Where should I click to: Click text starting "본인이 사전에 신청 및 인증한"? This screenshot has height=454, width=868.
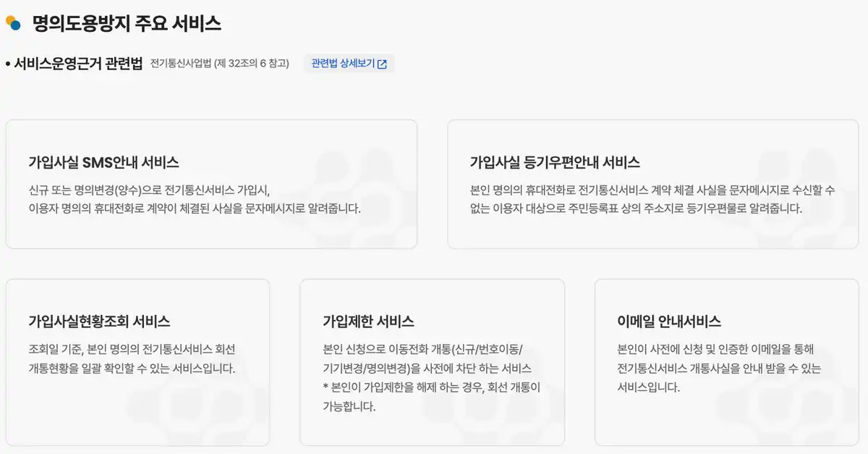716,350
